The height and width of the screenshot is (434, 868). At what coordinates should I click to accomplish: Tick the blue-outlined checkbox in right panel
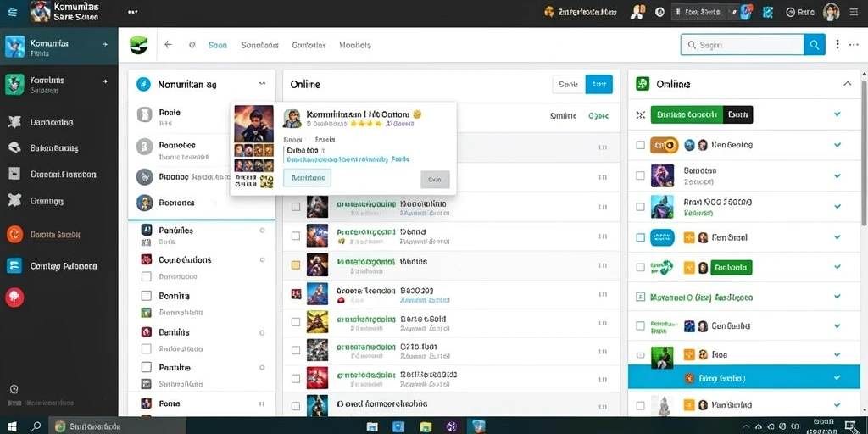pyautogui.click(x=641, y=237)
